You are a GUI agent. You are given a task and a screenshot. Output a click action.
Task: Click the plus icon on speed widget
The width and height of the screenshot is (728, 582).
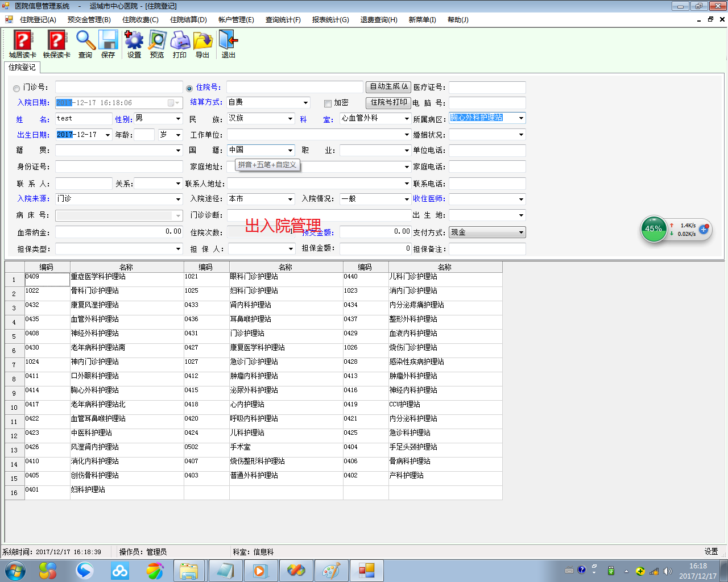(704, 229)
